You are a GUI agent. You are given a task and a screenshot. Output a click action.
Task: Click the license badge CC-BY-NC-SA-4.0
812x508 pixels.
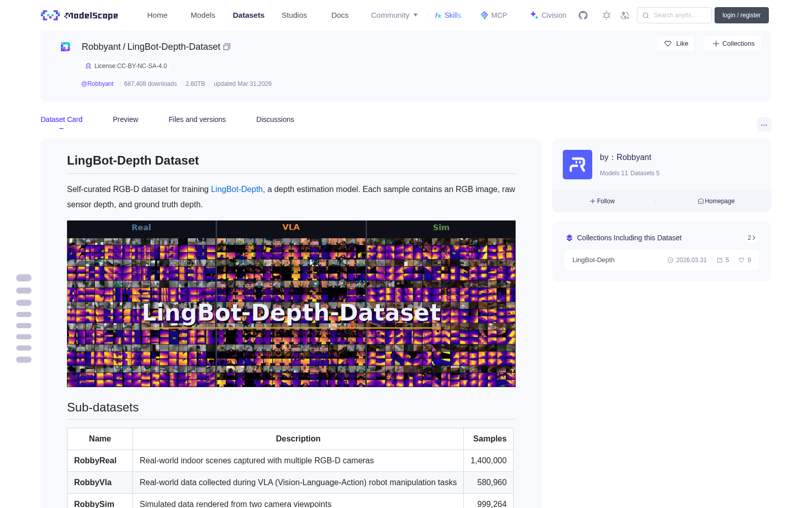tap(125, 66)
